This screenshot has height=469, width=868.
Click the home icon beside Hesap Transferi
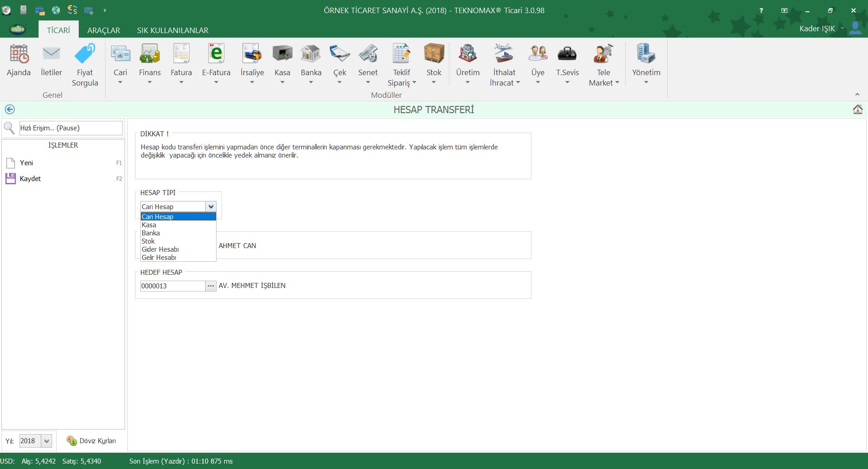pos(857,110)
